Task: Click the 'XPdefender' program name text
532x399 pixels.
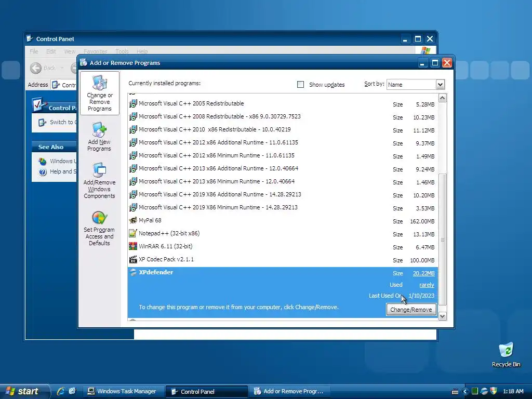Action: pos(156,272)
